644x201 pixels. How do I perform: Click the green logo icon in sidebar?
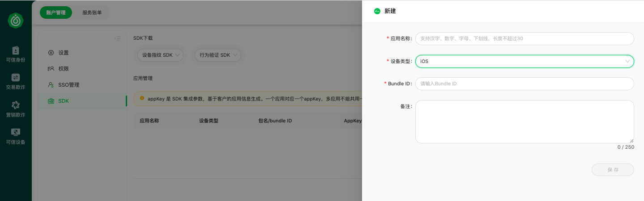click(x=16, y=21)
